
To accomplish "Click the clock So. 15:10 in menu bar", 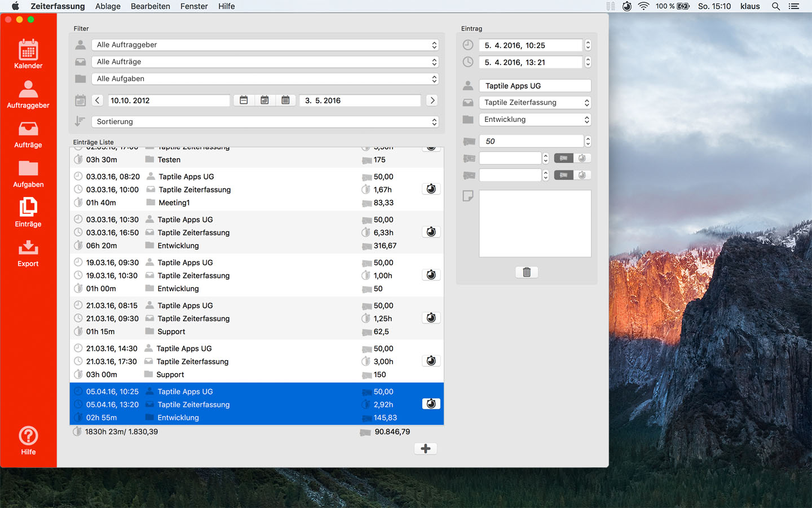I will click(714, 6).
